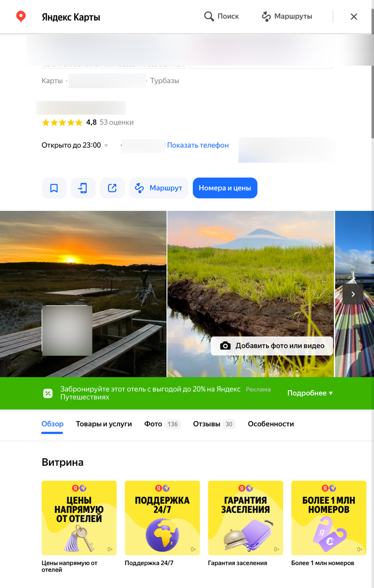Viewport: 374px width, 588px height.
Task: Close the place card with X
Action: [x=354, y=17]
